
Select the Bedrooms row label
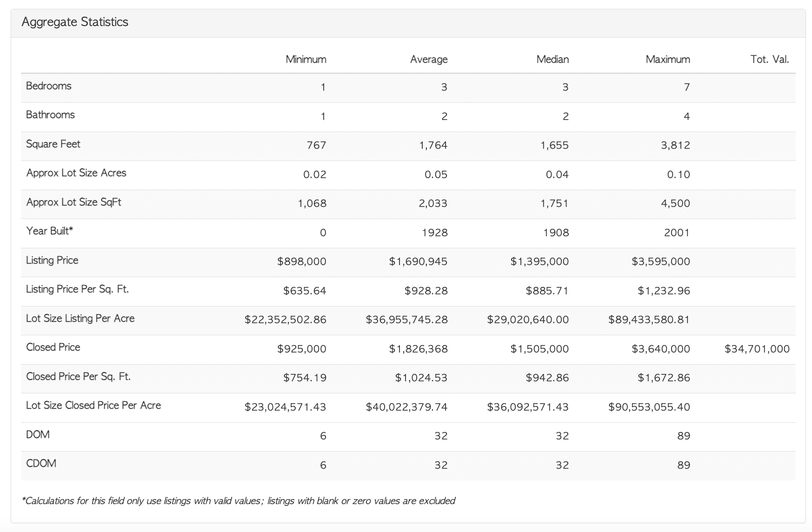click(49, 86)
